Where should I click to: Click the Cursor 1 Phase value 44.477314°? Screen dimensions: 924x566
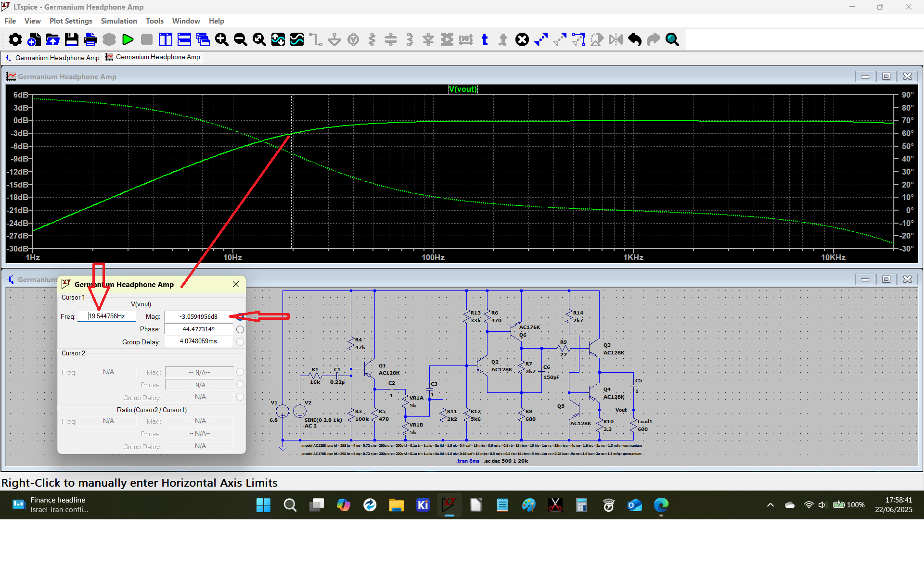point(198,329)
